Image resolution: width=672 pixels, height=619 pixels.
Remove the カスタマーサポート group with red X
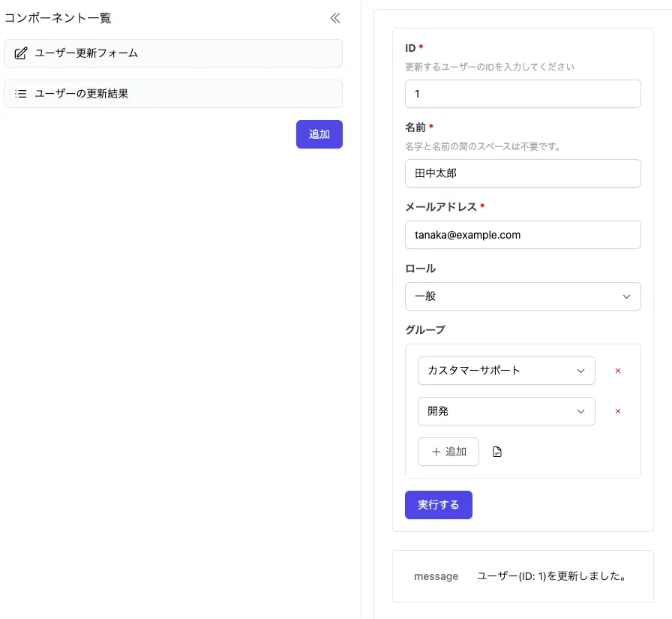click(617, 371)
